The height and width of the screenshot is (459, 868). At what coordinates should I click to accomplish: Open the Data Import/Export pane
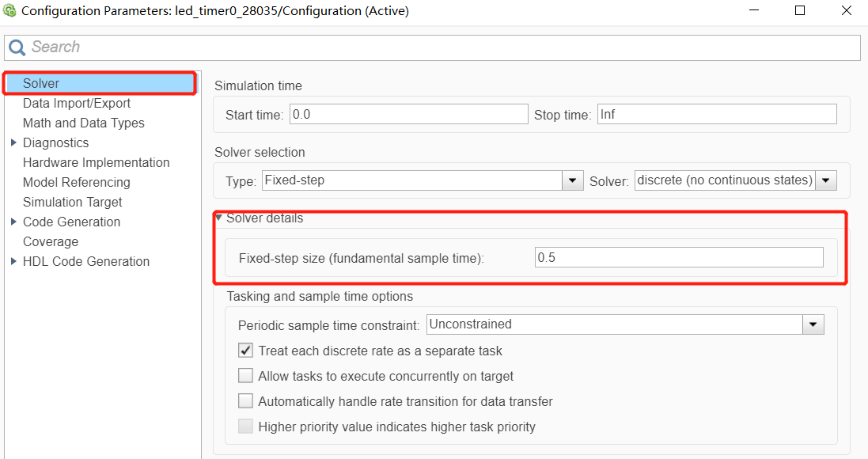pyautogui.click(x=77, y=103)
